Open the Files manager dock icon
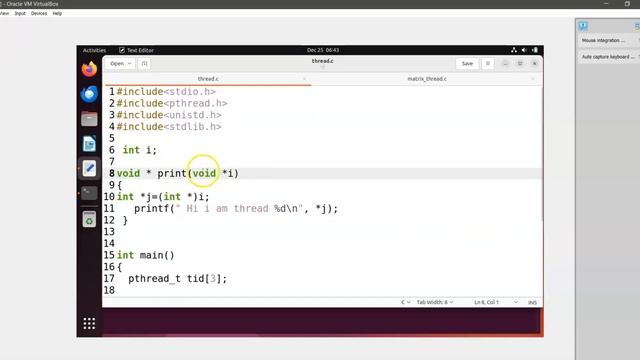640x360 pixels. coord(89,119)
